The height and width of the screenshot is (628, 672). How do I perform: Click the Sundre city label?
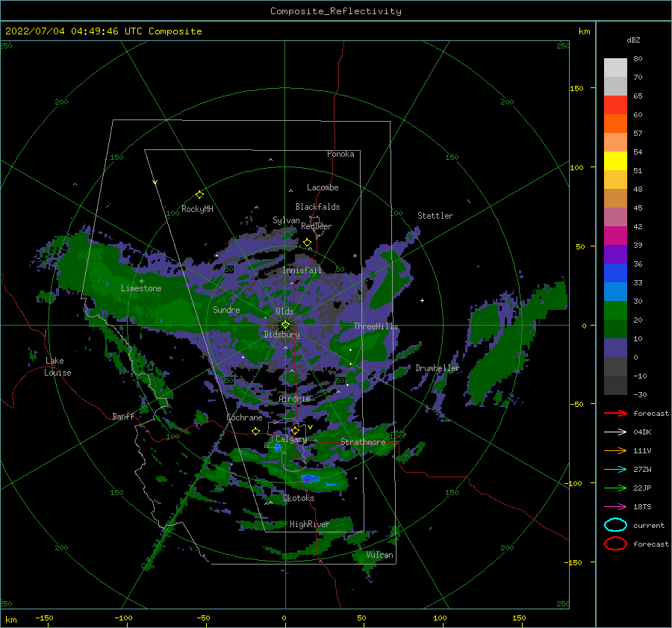pos(226,310)
